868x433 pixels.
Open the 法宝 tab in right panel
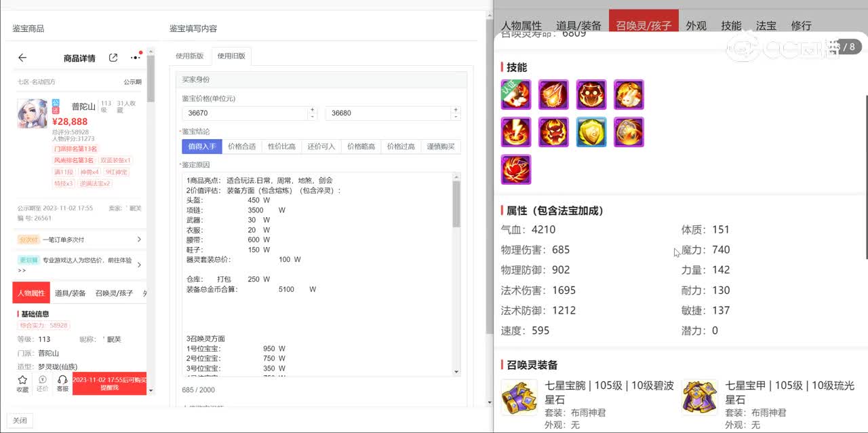(766, 26)
